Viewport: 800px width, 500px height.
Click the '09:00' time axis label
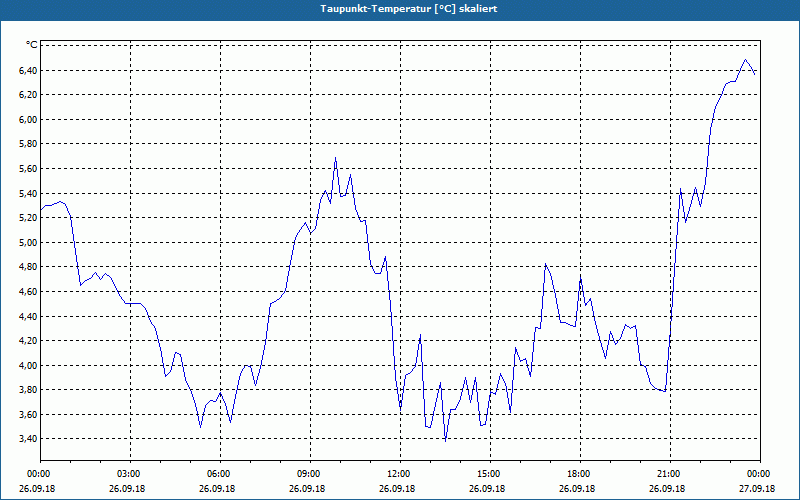tap(309, 473)
